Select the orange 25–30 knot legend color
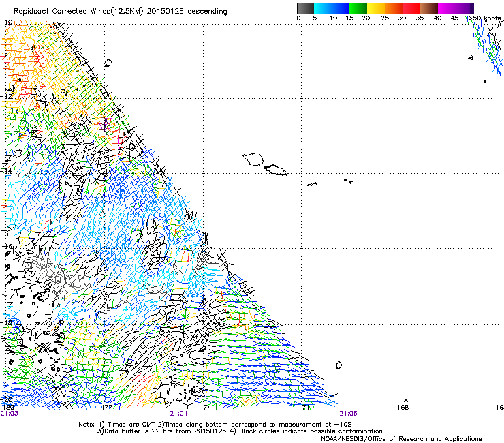 394,8
